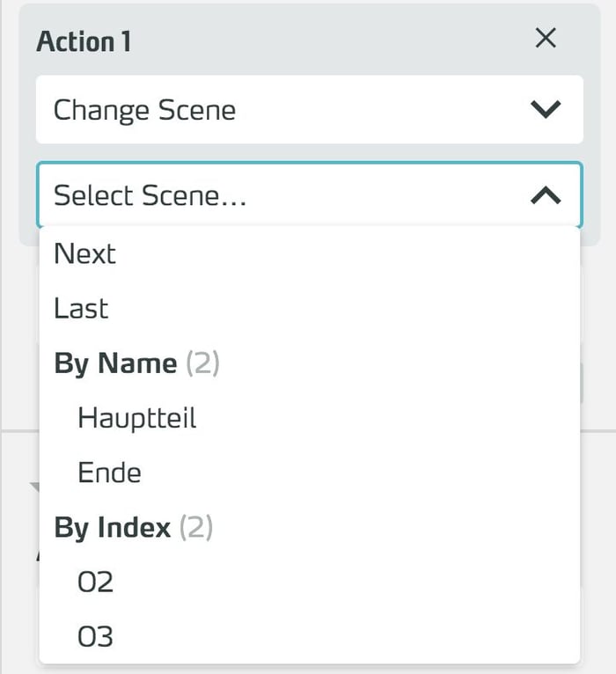This screenshot has width=616, height=674.
Task: Open the Change Scene chevron arrow
Action: 546,110
